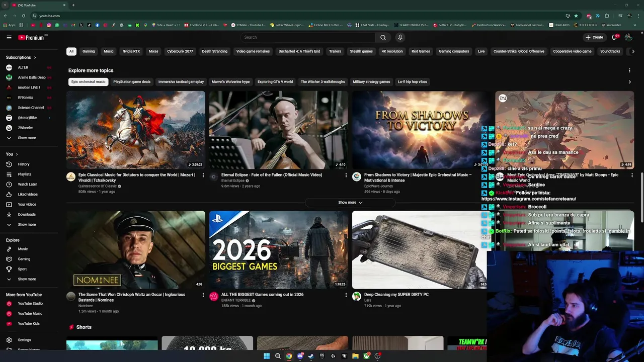Open YouTube Studio link
The width and height of the screenshot is (644, 362).
click(x=30, y=304)
